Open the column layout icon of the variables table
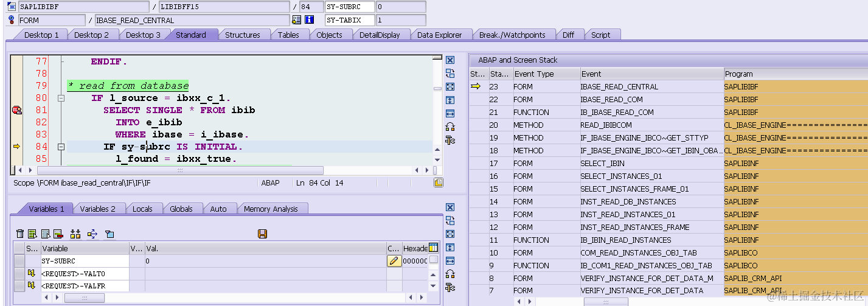 [433, 248]
